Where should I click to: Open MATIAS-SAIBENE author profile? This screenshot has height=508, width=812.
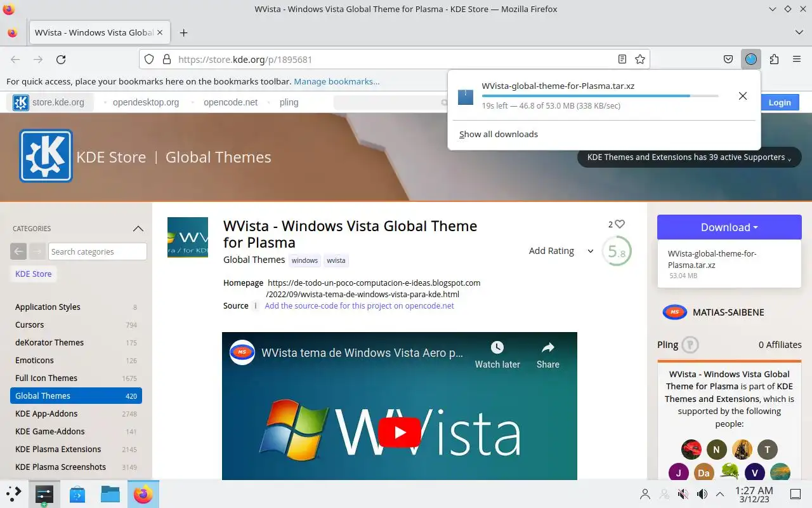click(728, 312)
